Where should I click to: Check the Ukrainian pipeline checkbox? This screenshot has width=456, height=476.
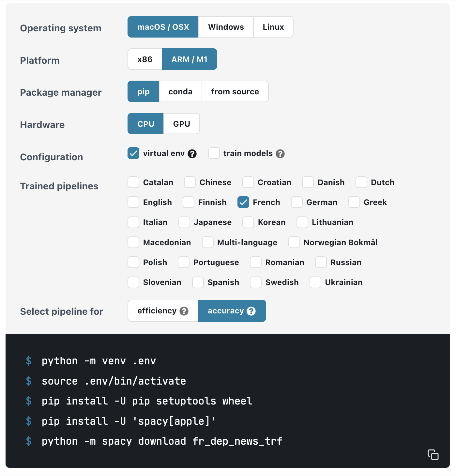[315, 282]
